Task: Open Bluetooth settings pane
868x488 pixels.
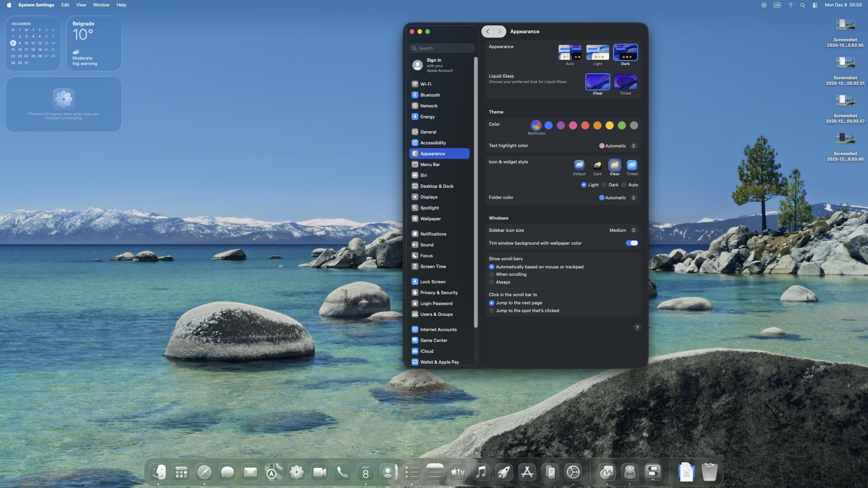Action: coord(430,95)
